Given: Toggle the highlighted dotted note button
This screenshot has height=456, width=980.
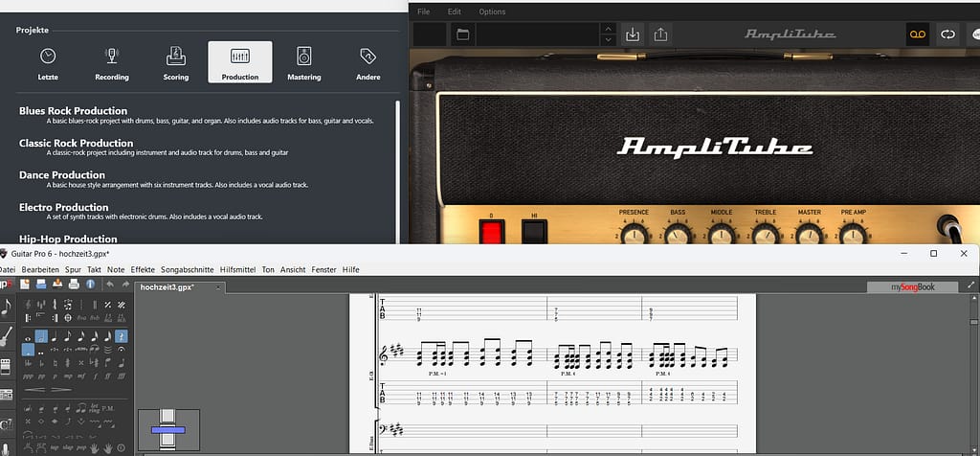Looking at the screenshot, I should click(28, 350).
